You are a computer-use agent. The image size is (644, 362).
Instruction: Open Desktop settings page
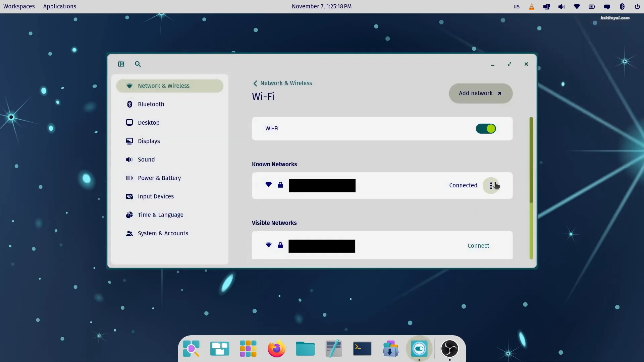point(170,123)
